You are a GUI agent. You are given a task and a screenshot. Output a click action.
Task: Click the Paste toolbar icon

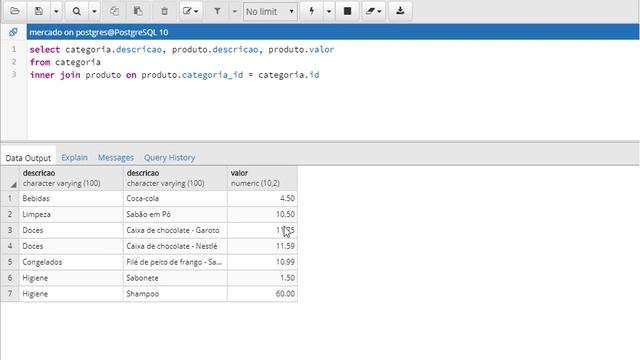[138, 11]
